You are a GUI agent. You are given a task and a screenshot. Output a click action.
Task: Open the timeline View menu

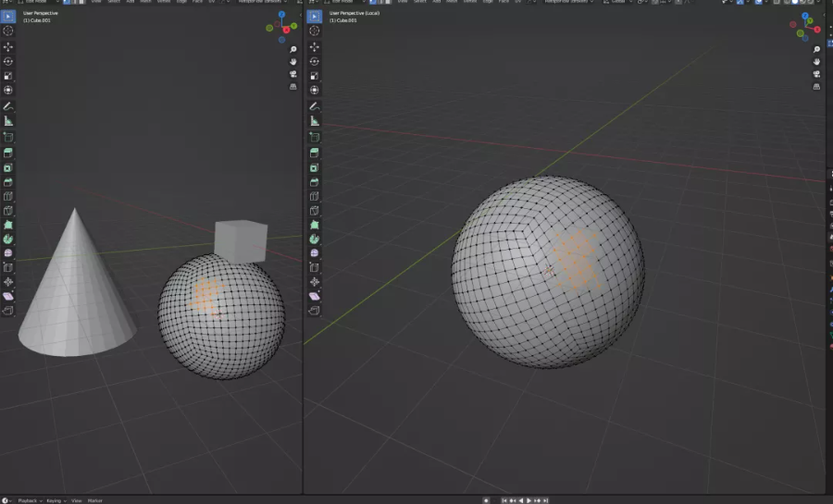76,500
